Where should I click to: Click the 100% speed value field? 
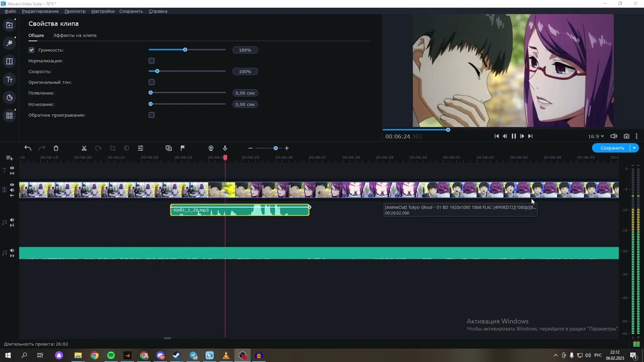[245, 71]
